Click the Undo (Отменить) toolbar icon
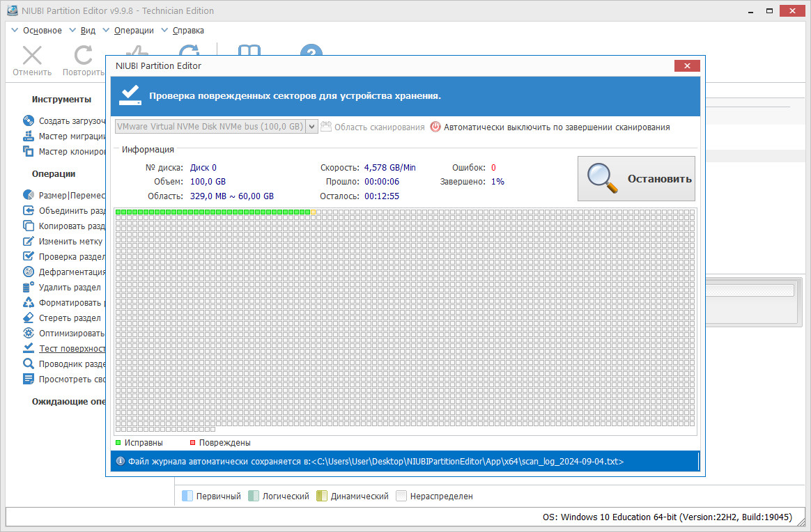Screen dimensions: 811x532 pyautogui.click(x=32, y=55)
